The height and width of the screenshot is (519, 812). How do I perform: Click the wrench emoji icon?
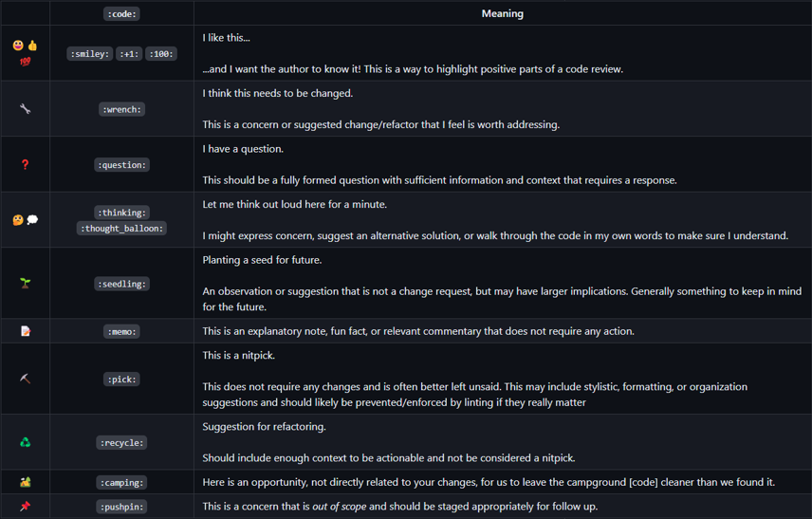[25, 109]
